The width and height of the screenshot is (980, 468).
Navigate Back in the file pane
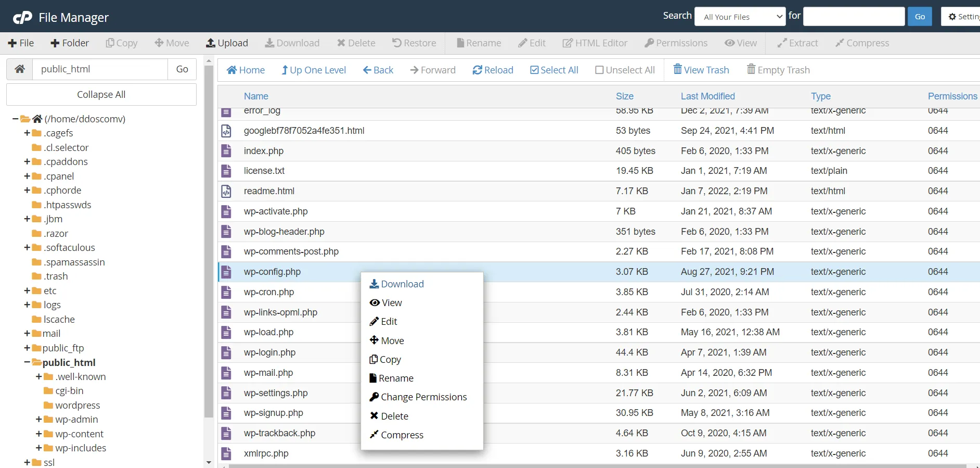tap(378, 70)
